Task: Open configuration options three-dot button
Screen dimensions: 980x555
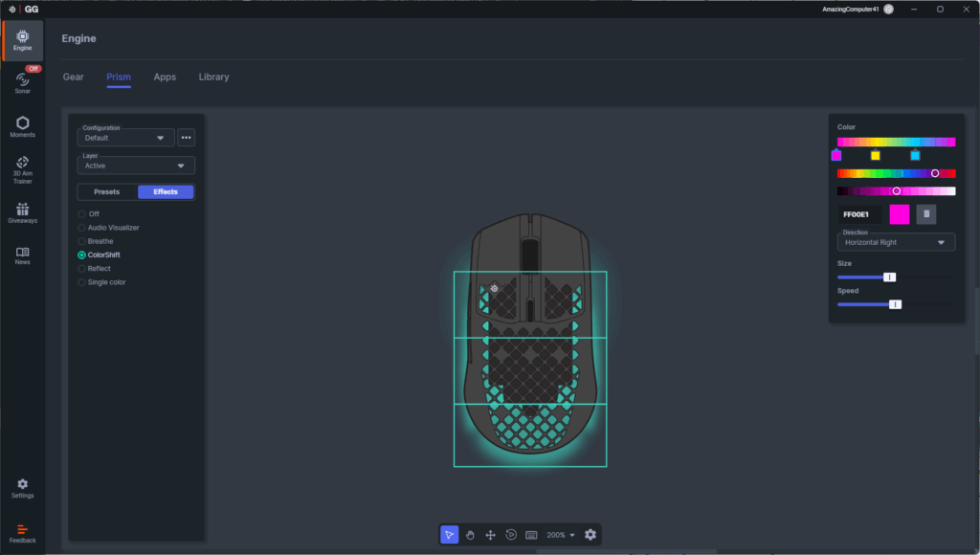Action: click(186, 138)
